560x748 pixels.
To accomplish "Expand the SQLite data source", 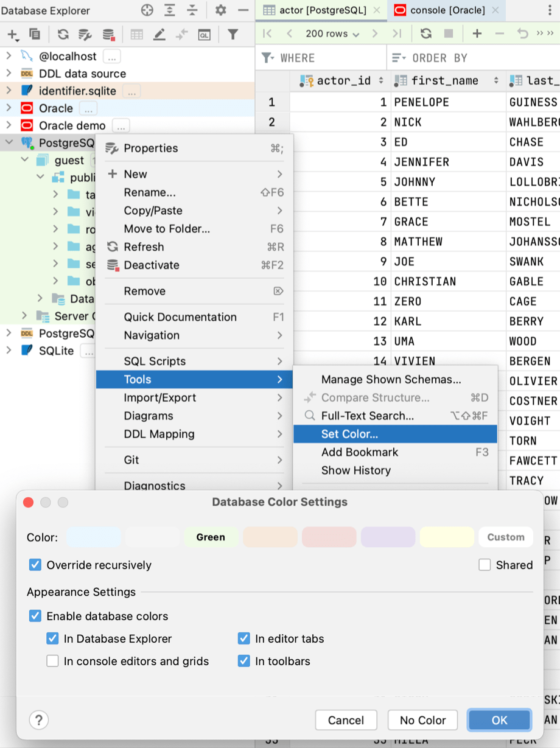I will pyautogui.click(x=10, y=351).
